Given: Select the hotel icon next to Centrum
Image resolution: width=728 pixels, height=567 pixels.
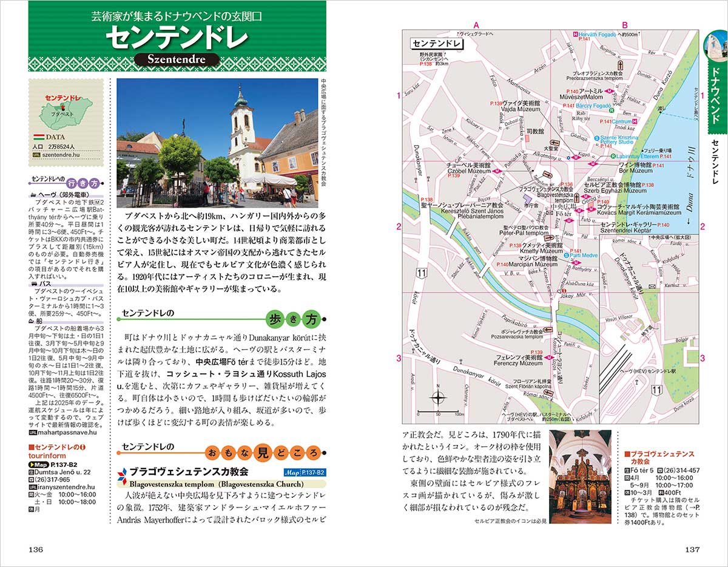Looking at the screenshot, I should 634,121.
